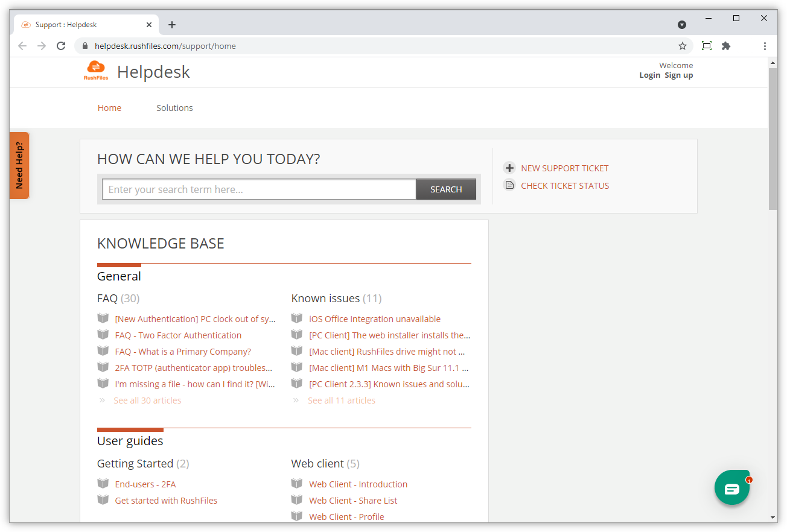
Task: Expand See all 30 articles in FAQ
Action: 147,401
